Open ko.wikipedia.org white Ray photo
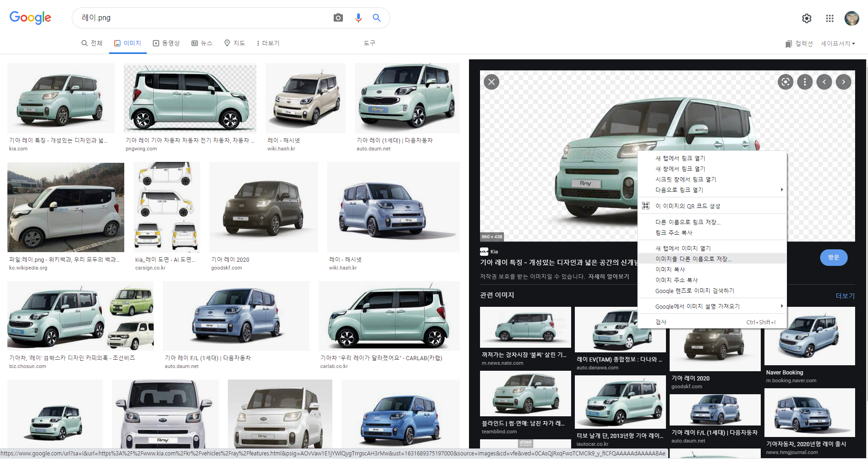Viewport: 868px width, 460px height. (x=66, y=207)
